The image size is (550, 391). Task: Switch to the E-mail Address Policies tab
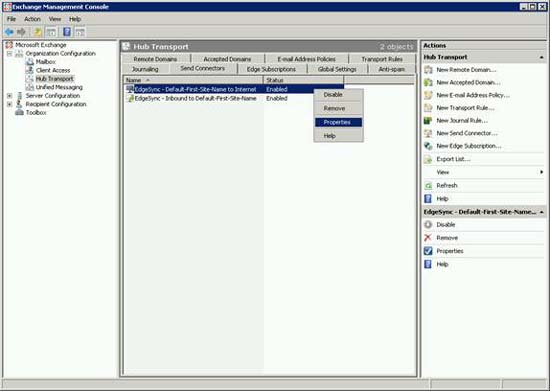click(307, 59)
